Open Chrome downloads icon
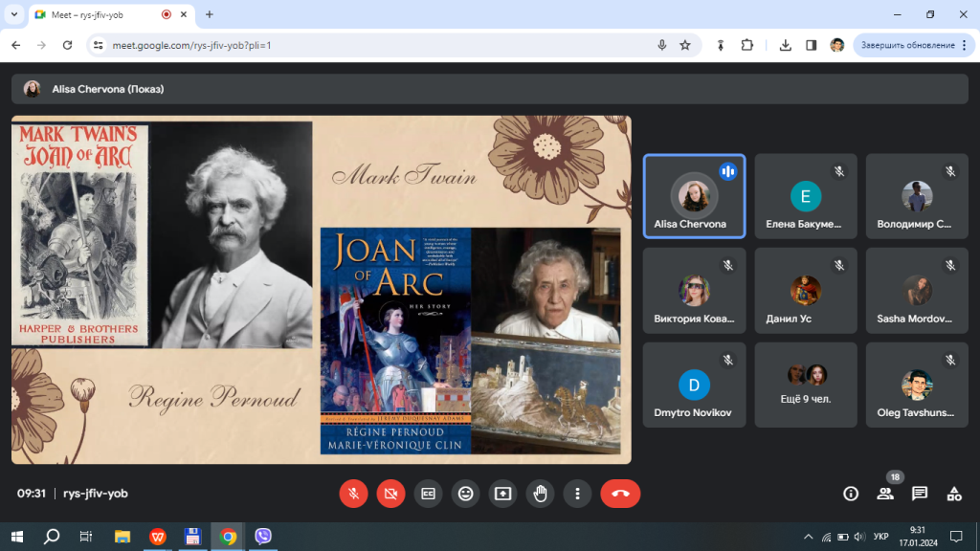This screenshot has height=551, width=980. [x=785, y=45]
